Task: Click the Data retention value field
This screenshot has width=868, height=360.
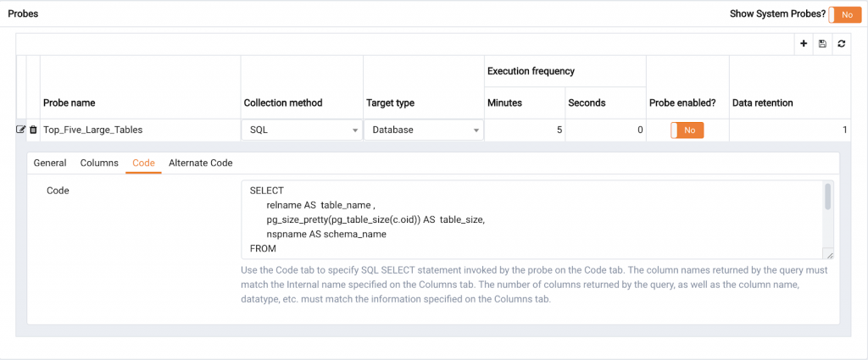Action: click(789, 130)
